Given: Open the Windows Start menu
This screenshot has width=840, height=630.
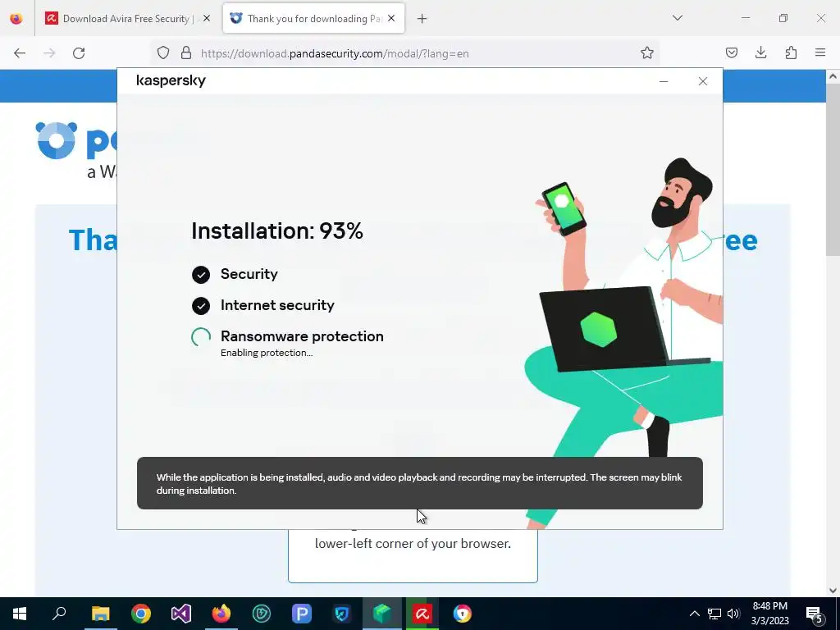Looking at the screenshot, I should 20,614.
